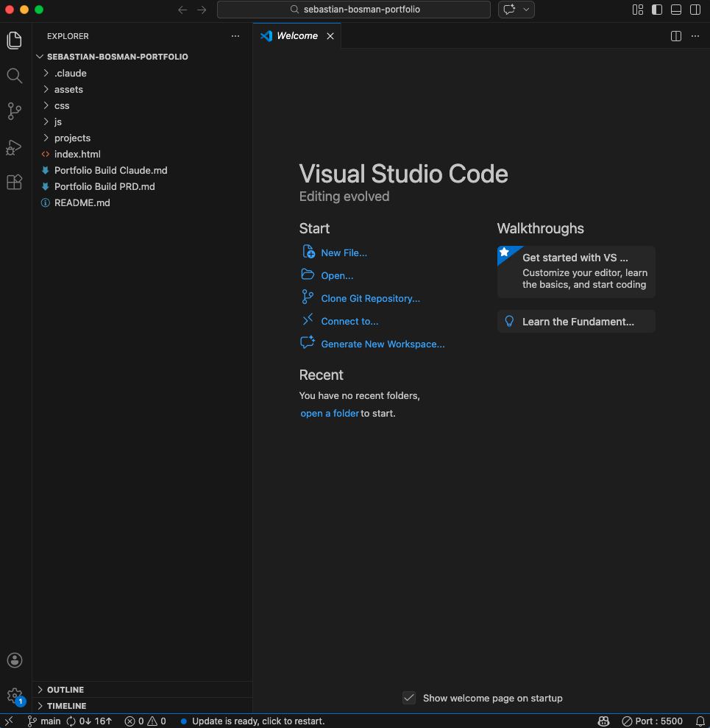The width and height of the screenshot is (710, 728).
Task: Click Update is ready to restart
Action: click(259, 721)
